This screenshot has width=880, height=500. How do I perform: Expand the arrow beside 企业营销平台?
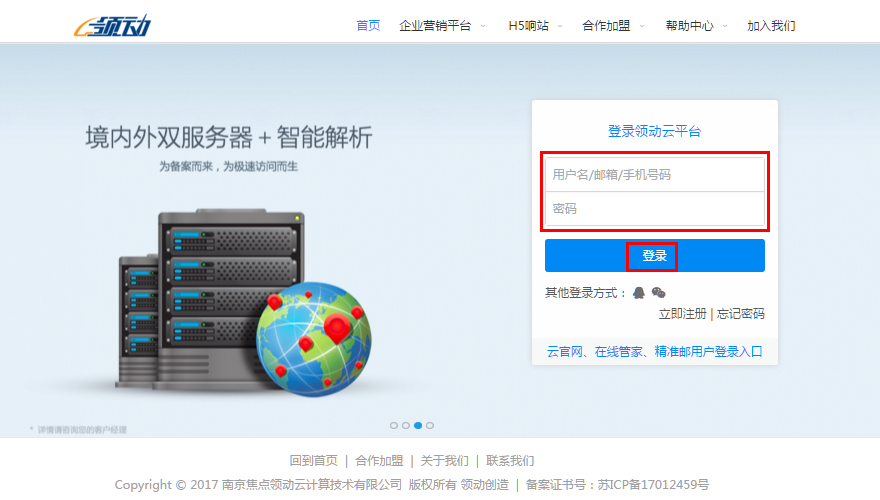pos(483,26)
